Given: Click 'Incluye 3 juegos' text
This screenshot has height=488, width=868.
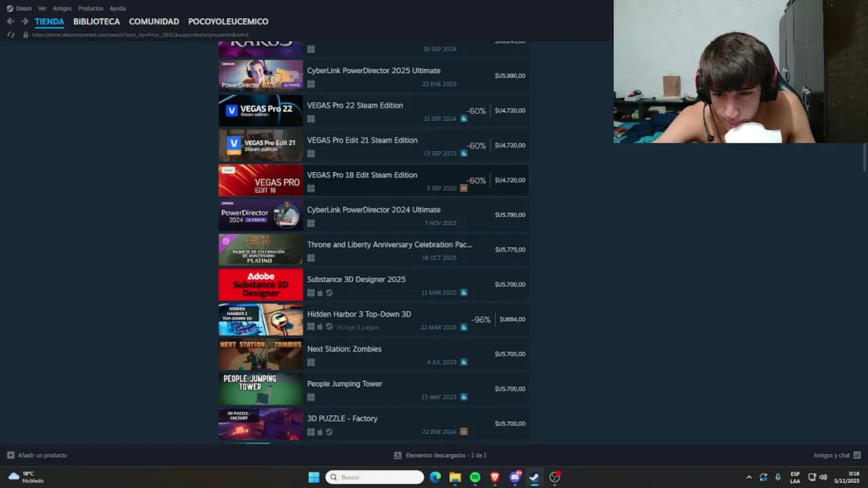Looking at the screenshot, I should (x=357, y=327).
